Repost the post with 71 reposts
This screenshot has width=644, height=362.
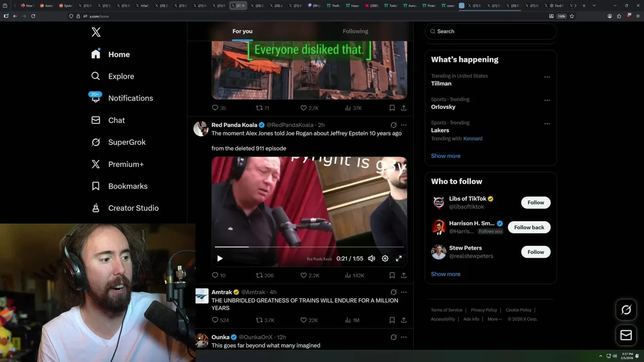pos(263,108)
